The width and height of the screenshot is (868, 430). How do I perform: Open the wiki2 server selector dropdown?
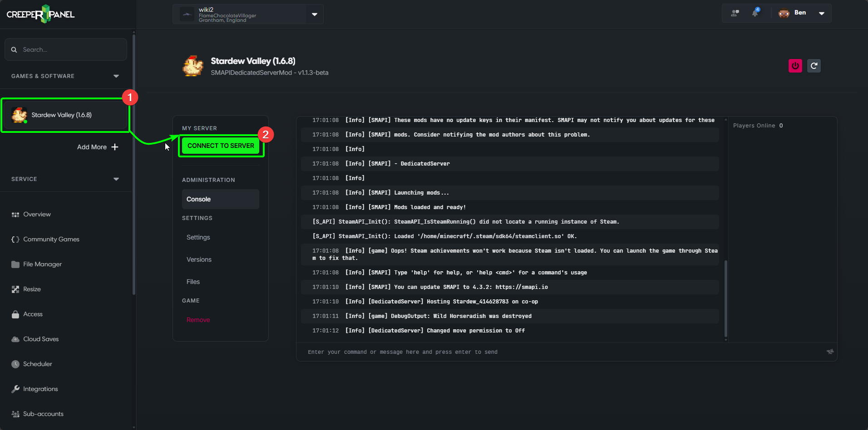[x=314, y=15]
